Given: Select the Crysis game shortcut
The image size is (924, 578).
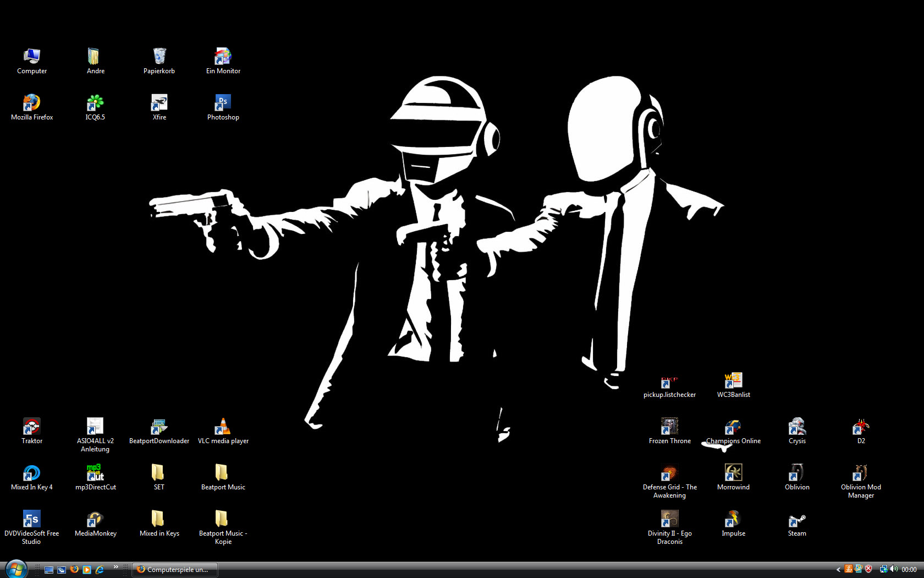Looking at the screenshot, I should point(797,431).
